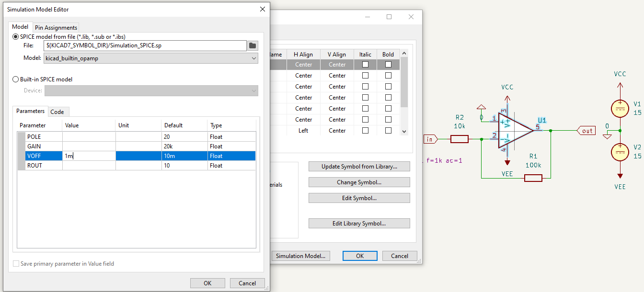Click the R2 10k resistor symbol
This screenshot has width=644, height=292.
(460, 139)
